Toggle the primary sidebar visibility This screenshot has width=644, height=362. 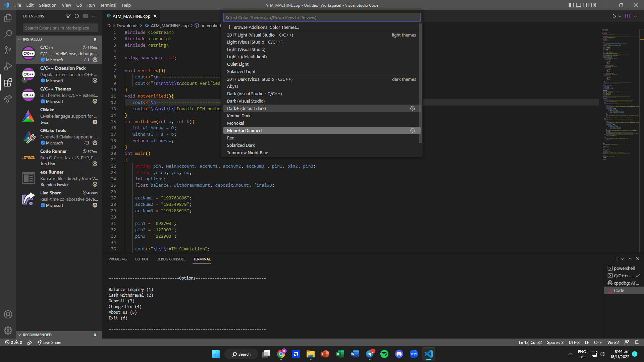(571, 5)
